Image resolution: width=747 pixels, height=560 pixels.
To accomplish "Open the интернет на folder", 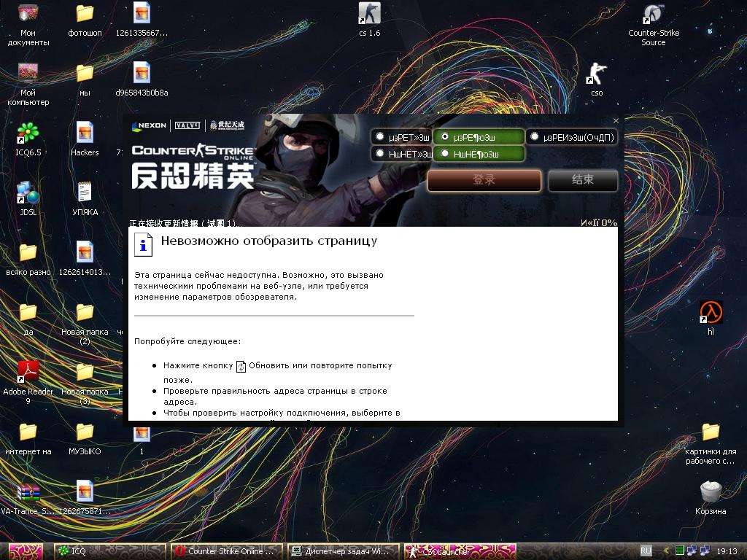I will 28,432.
